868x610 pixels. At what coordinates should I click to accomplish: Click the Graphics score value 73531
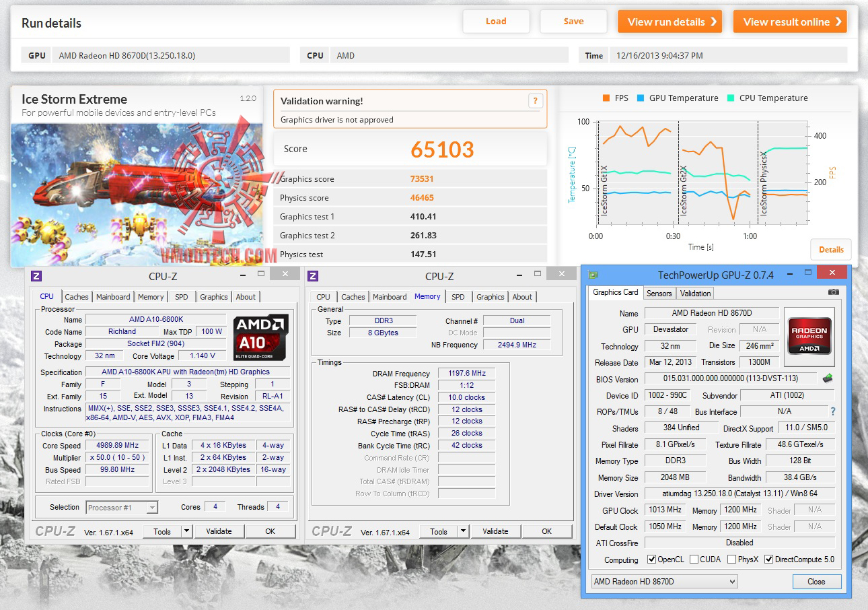pyautogui.click(x=422, y=179)
